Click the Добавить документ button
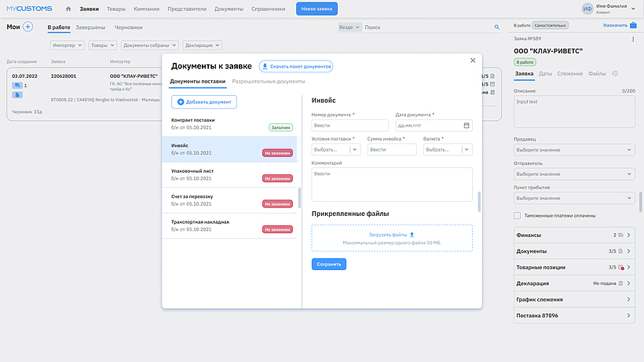 pos(204,102)
